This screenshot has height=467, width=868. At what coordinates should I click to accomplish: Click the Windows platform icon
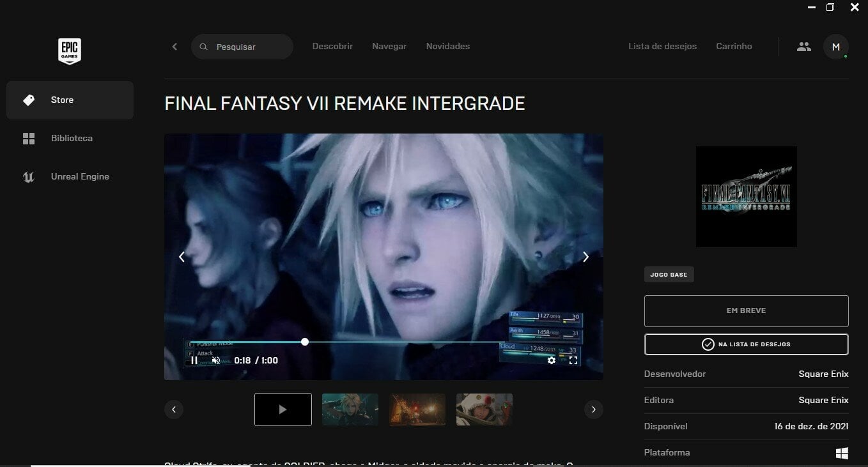tap(842, 453)
